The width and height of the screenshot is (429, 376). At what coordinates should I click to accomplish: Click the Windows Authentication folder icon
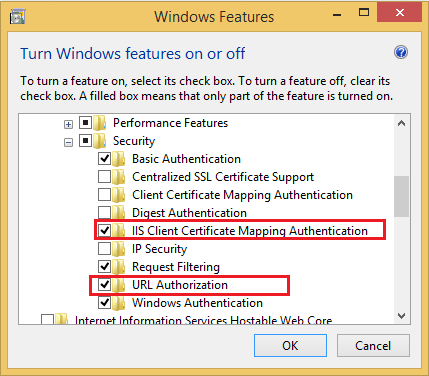pos(119,303)
